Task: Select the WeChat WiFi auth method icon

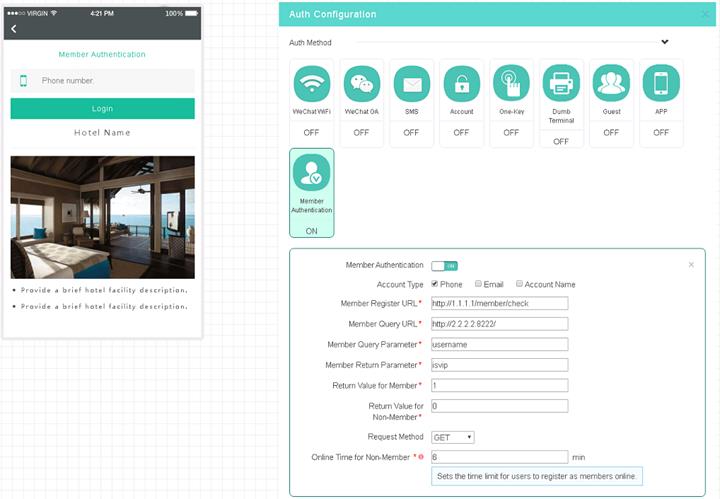Action: tap(312, 84)
